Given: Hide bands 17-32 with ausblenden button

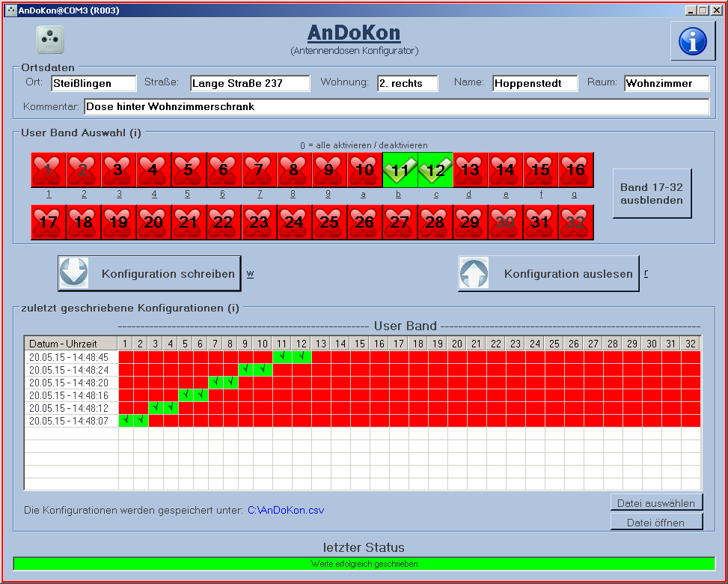Looking at the screenshot, I should pos(651,194).
